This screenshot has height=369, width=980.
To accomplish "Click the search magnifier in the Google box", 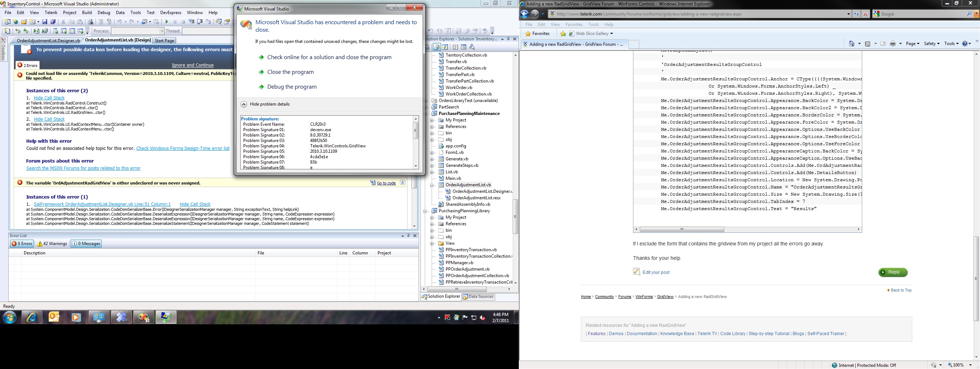I will point(969,14).
